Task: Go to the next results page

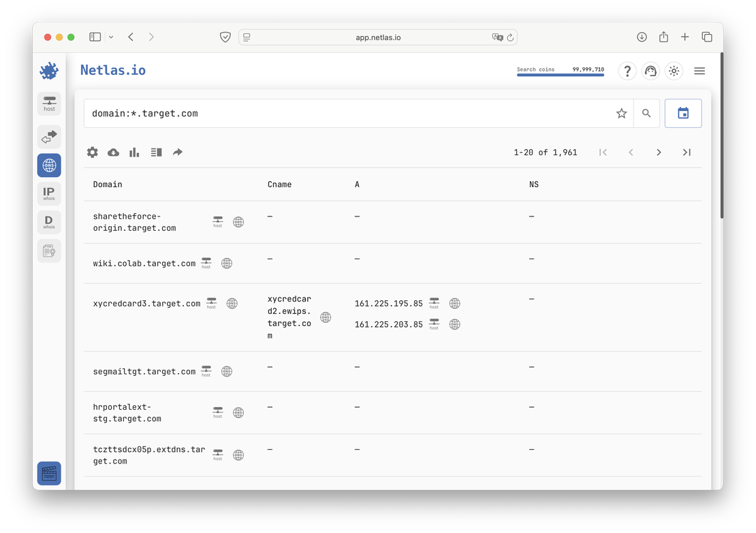Action: click(659, 152)
